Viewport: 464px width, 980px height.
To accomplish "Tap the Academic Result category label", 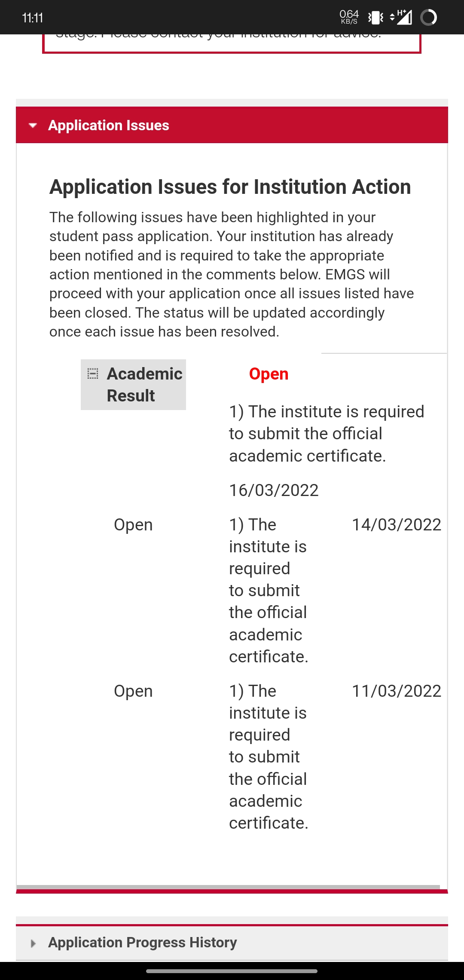I will pyautogui.click(x=144, y=384).
